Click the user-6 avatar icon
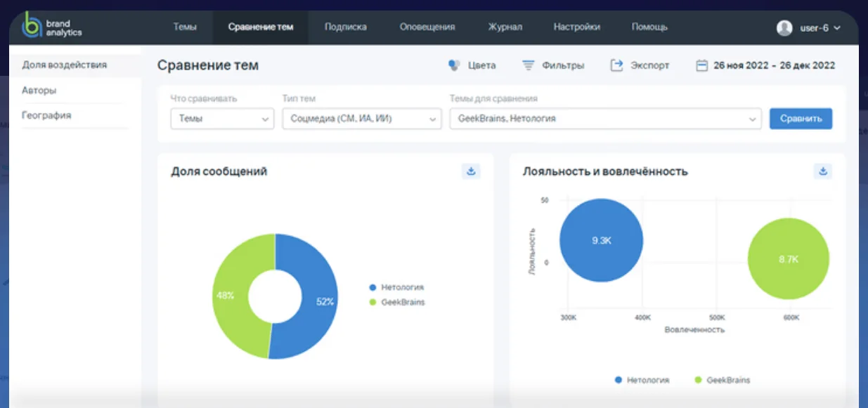Viewport: 868px width, 408px height. [784, 27]
